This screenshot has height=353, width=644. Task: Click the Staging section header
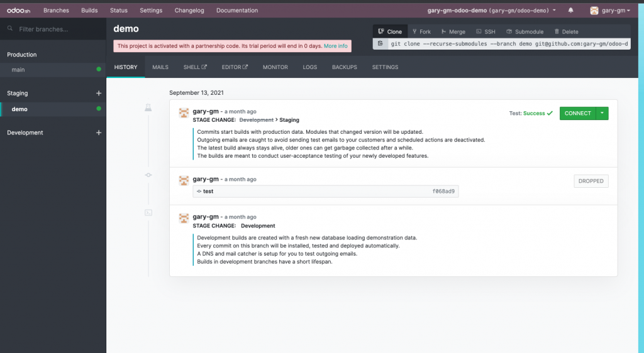tap(17, 93)
